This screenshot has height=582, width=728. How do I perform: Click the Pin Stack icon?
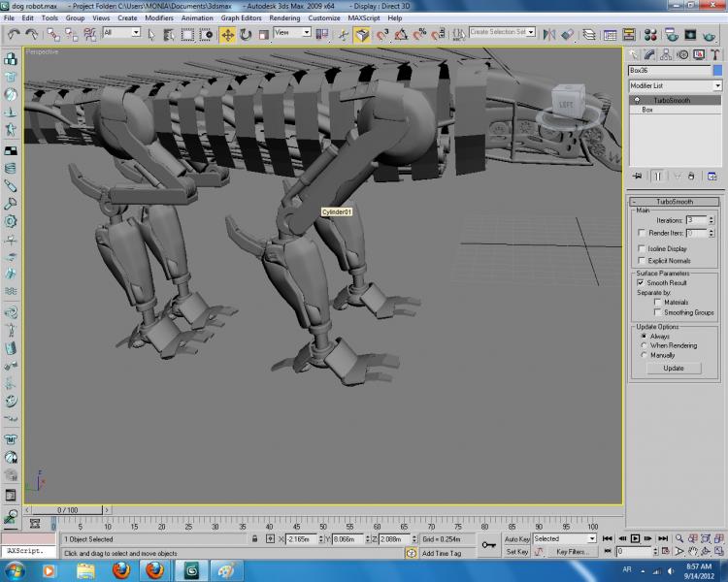[638, 176]
